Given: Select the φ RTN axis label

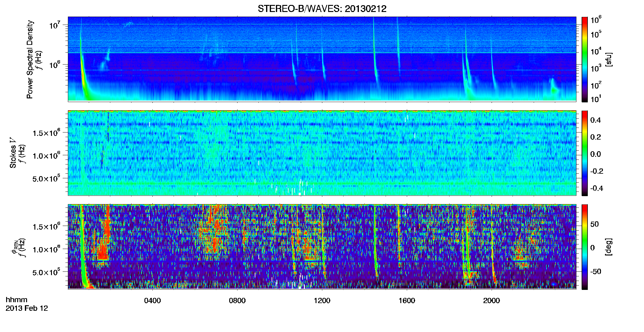Looking at the screenshot, I should coord(14,247).
